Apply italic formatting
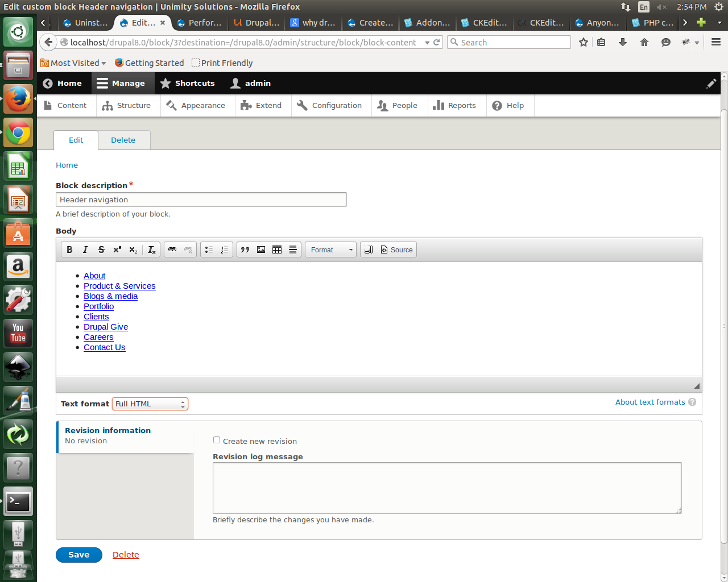The height and width of the screenshot is (582, 728). coord(85,250)
